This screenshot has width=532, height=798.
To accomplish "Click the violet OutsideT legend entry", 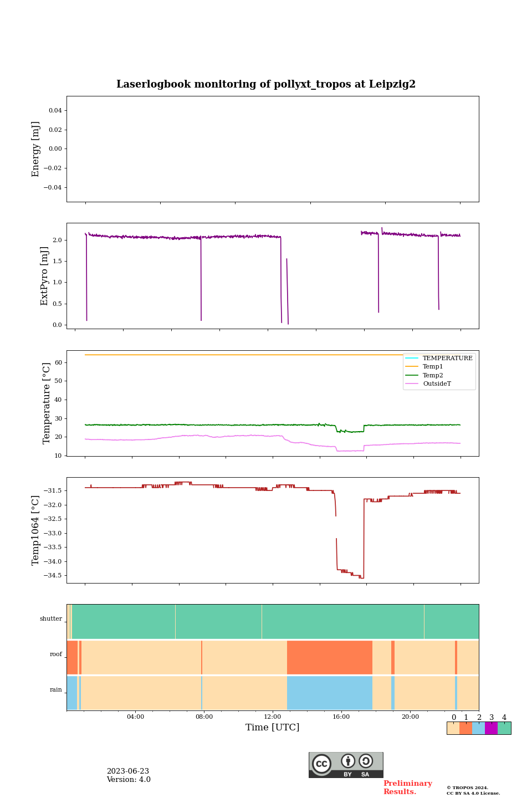I will click(x=436, y=383).
